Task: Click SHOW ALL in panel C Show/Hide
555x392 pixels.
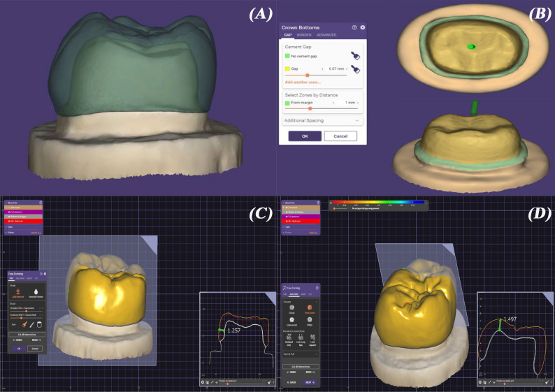Action: [x=36, y=233]
